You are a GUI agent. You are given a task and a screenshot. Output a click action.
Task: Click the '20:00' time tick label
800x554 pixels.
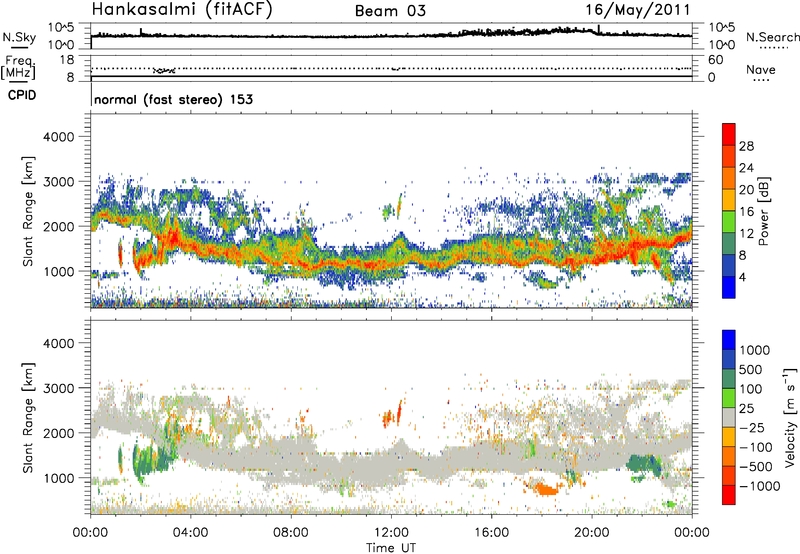591,533
